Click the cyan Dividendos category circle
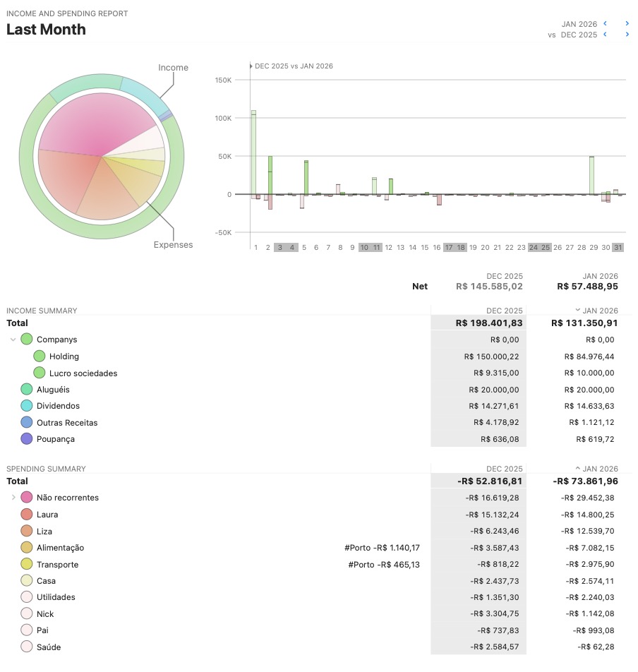The image size is (638, 672). (27, 406)
